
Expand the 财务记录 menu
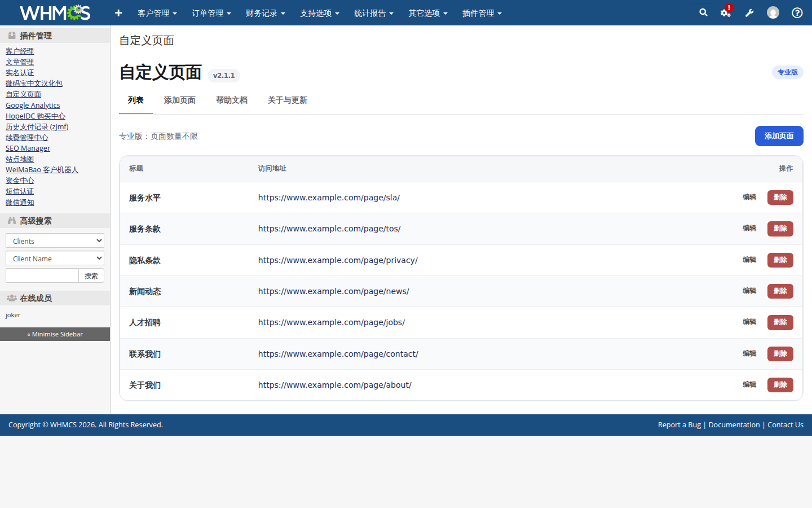pos(266,13)
